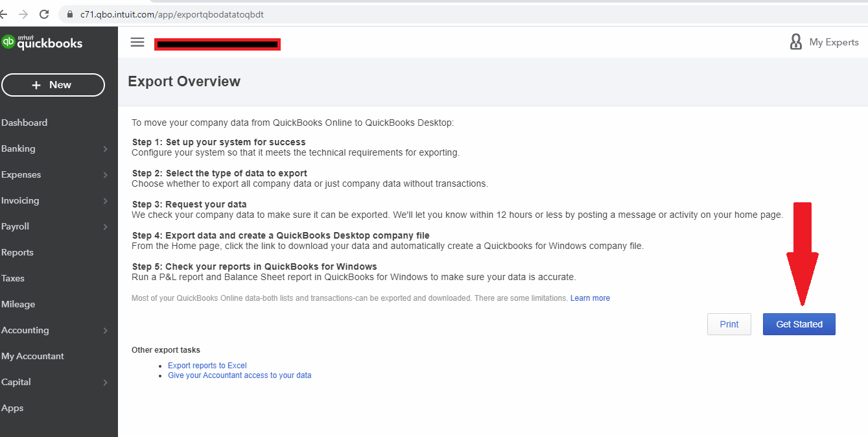Open Dashboard in the sidebar
Image resolution: width=868 pixels, height=437 pixels.
pyautogui.click(x=24, y=123)
